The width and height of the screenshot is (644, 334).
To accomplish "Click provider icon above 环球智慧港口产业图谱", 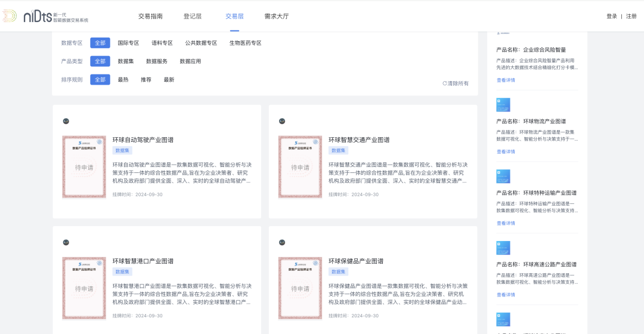I will [x=66, y=242].
